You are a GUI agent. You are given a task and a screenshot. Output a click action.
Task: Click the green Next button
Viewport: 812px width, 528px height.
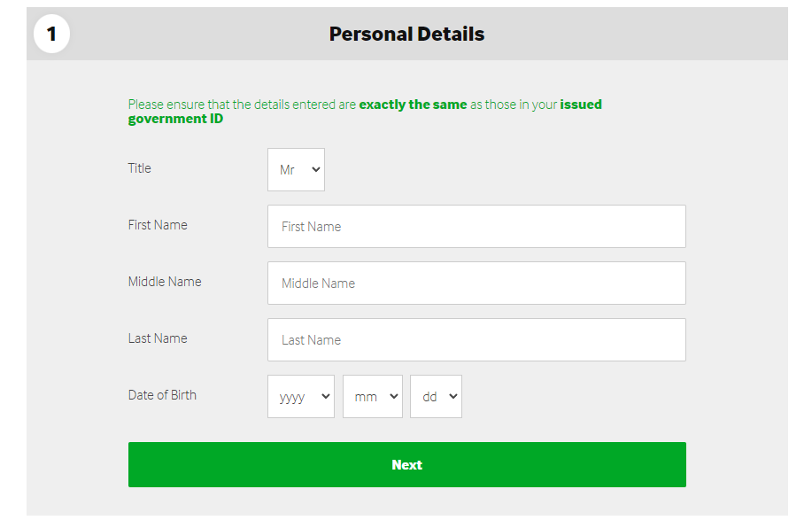coord(407,465)
